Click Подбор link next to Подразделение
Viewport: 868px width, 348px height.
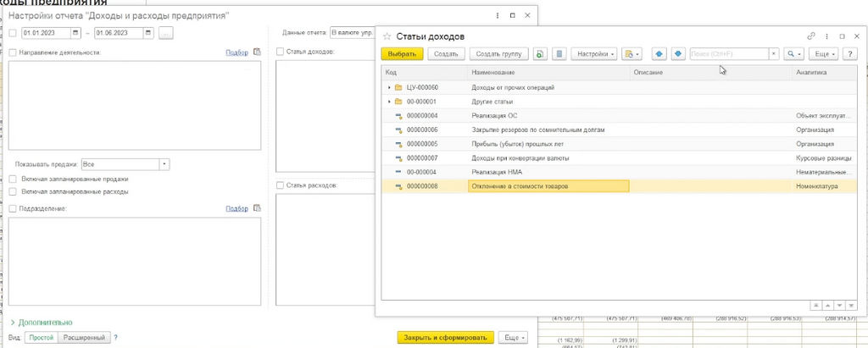(237, 208)
